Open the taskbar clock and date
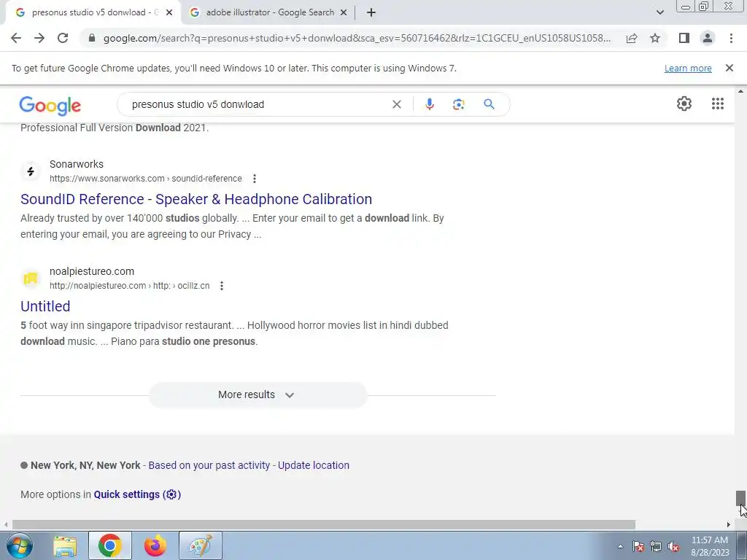 pyautogui.click(x=710, y=546)
